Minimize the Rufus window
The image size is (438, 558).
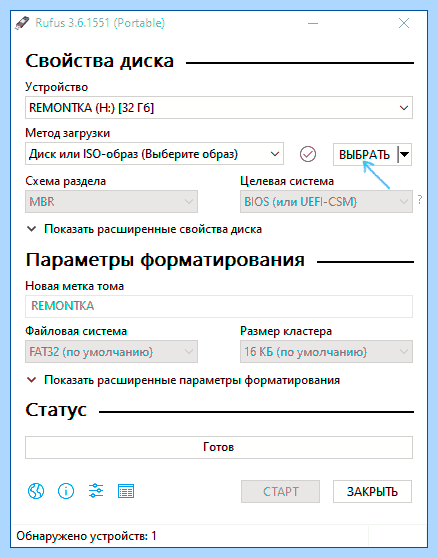pyautogui.click(x=313, y=23)
